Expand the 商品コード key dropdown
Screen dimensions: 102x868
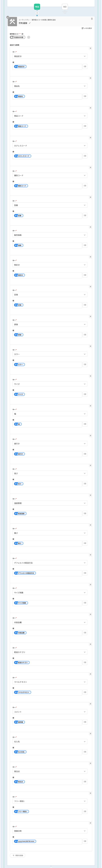click(50, 116)
